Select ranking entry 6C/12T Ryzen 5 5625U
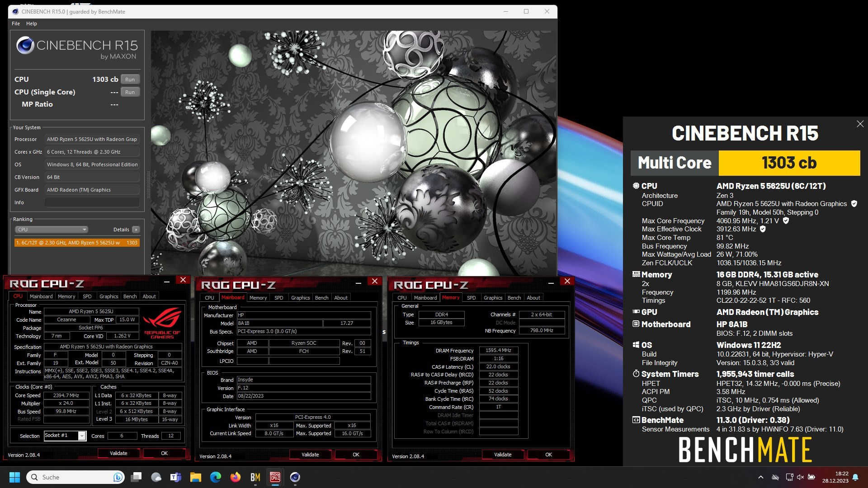This screenshot has height=488, width=868. click(77, 243)
